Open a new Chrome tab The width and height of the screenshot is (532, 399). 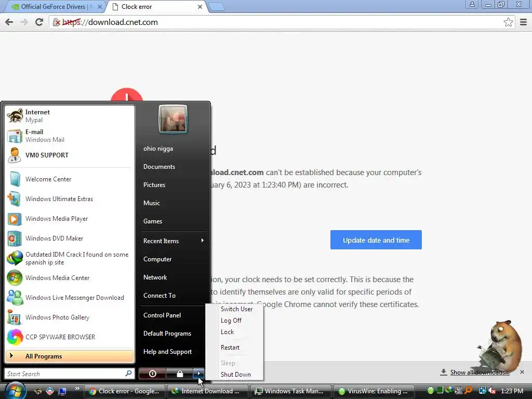pos(216,7)
